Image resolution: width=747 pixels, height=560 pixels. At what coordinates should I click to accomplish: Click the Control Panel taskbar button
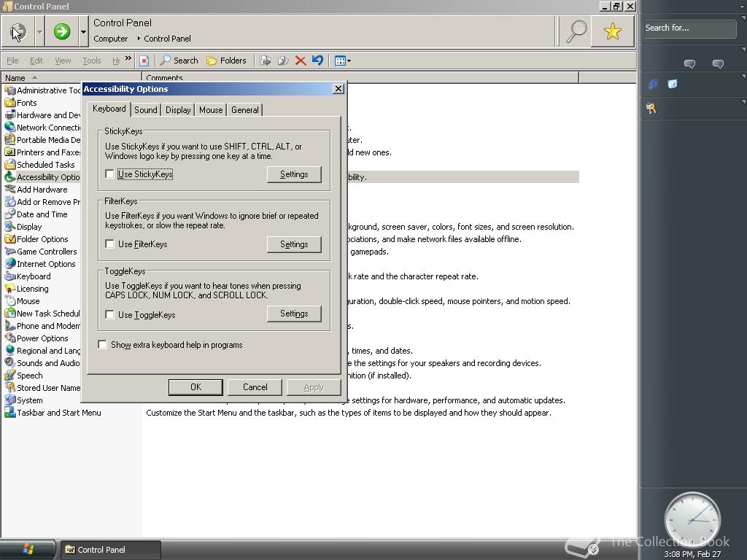point(111,550)
